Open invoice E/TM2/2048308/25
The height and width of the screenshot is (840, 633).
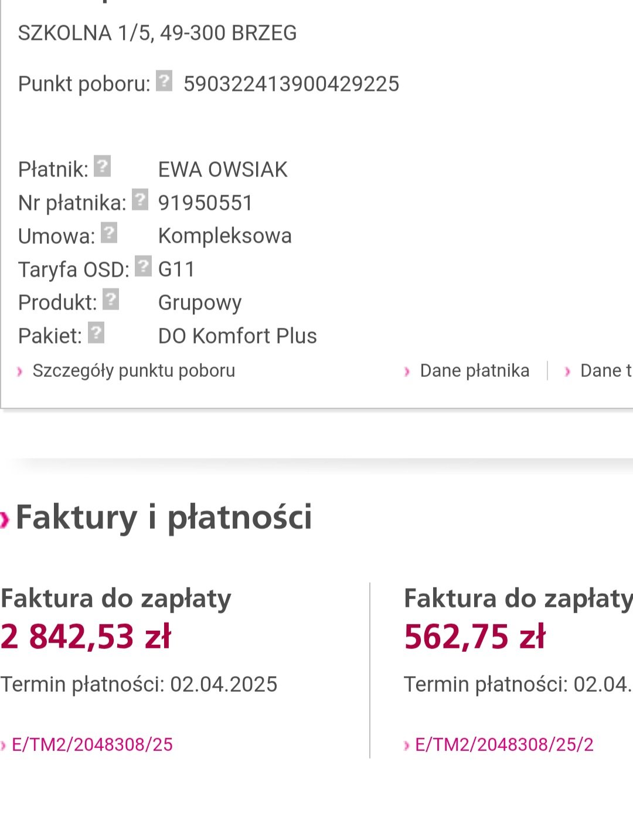[x=92, y=744]
